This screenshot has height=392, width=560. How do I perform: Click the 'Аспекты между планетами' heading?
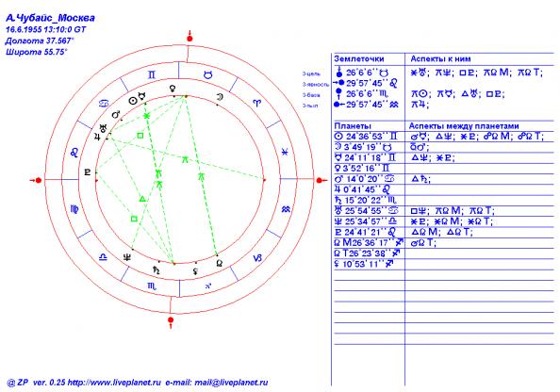point(464,126)
